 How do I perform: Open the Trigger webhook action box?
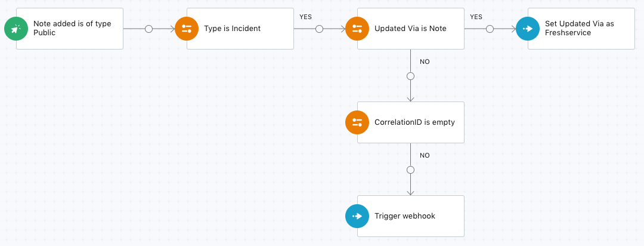point(411,216)
